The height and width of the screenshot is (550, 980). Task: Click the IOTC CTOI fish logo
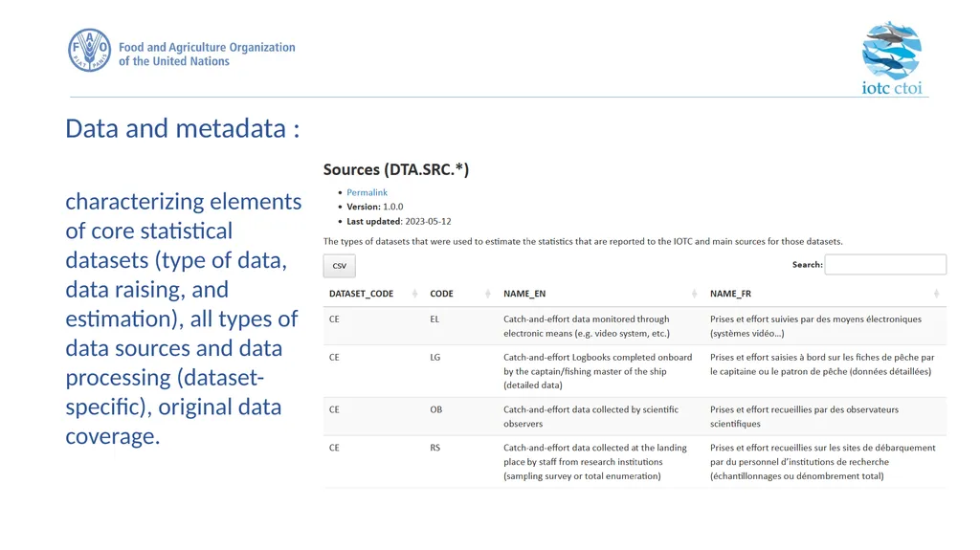(891, 58)
